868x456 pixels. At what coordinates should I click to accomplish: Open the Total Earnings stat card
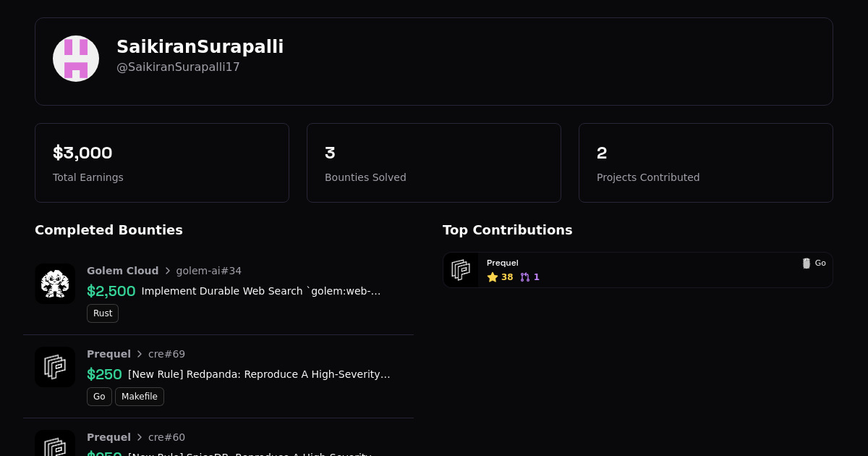pos(162,162)
